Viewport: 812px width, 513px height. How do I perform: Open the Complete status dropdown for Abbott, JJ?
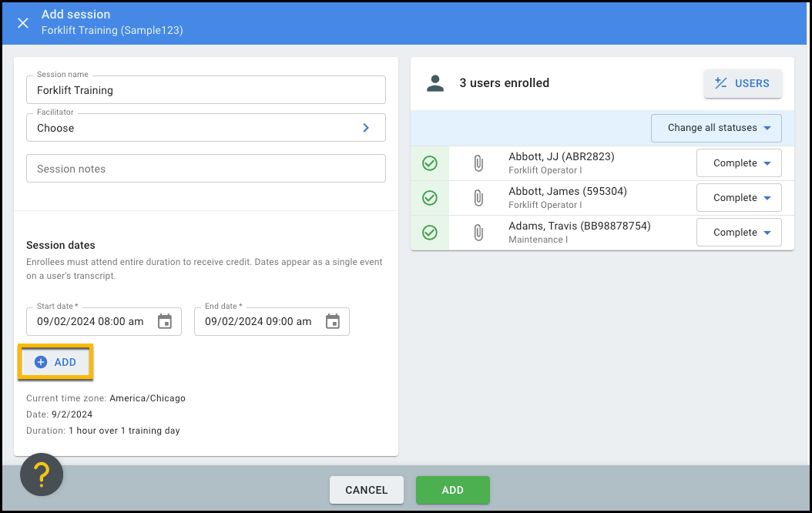739,163
